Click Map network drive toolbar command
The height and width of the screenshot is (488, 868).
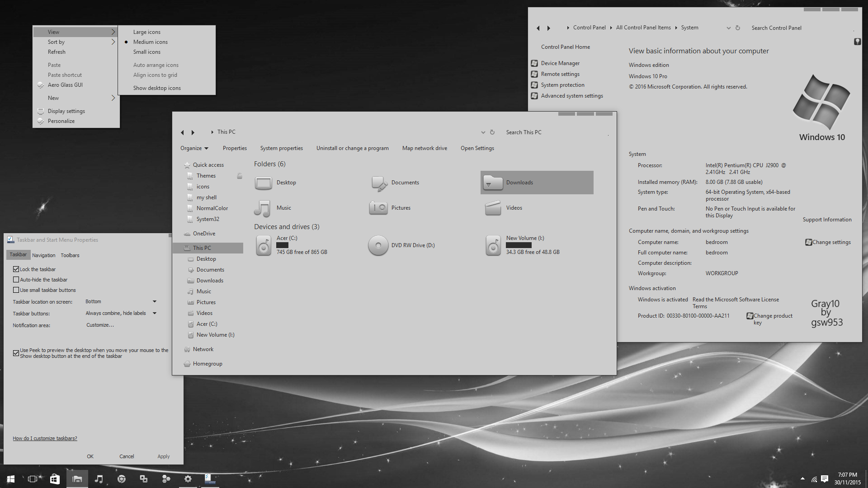425,148
